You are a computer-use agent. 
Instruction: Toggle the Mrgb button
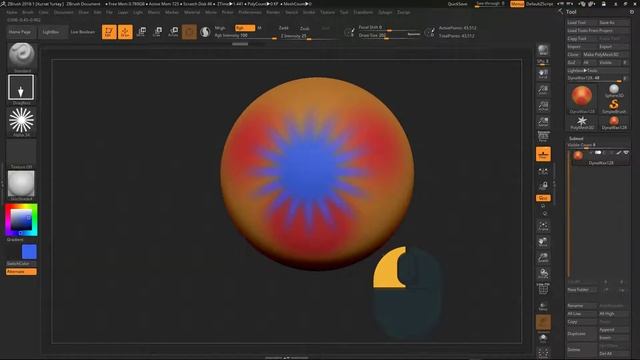(220, 28)
